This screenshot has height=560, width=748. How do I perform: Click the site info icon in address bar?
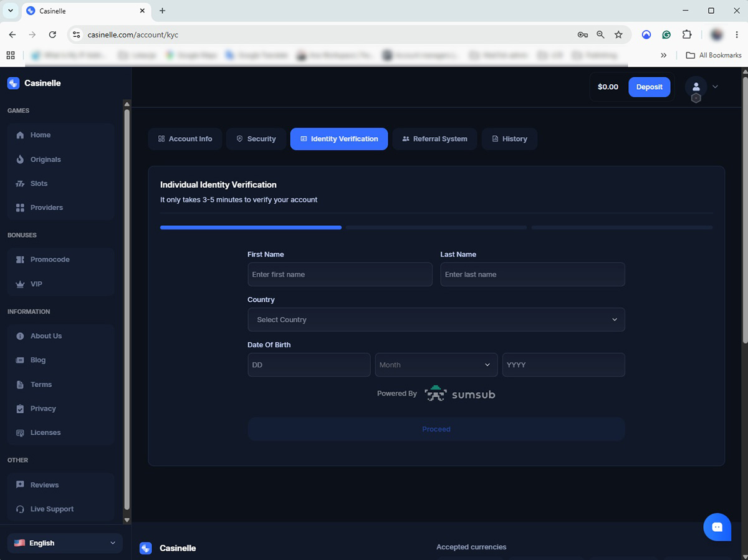coord(76,35)
